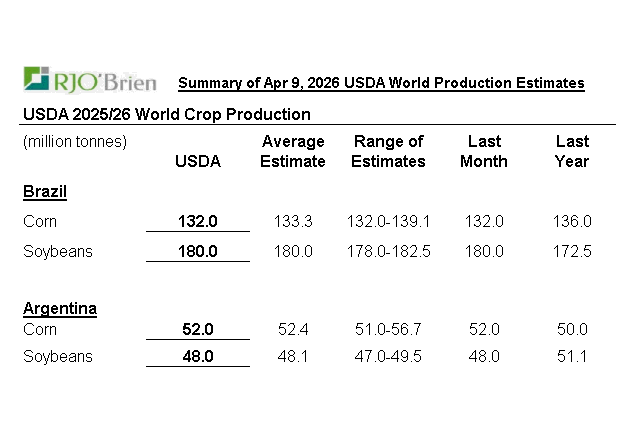
Task: Select Brazil Corn estimate range 132.0-139.1
Action: [x=391, y=221]
